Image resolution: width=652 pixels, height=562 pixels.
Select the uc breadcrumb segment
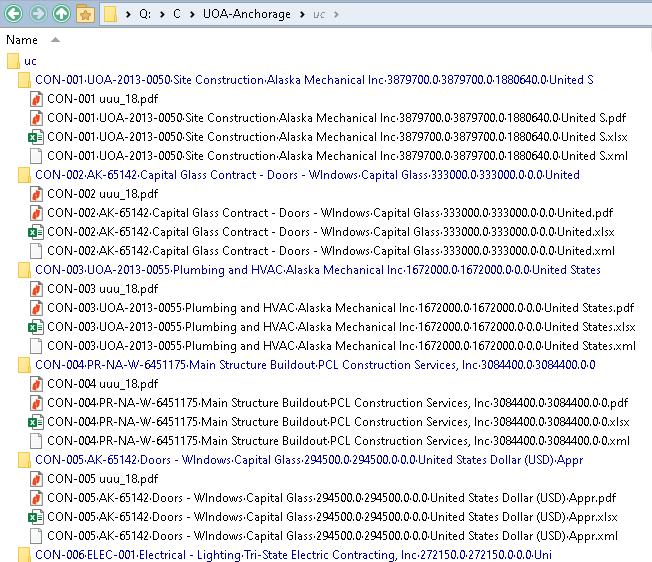click(x=319, y=15)
